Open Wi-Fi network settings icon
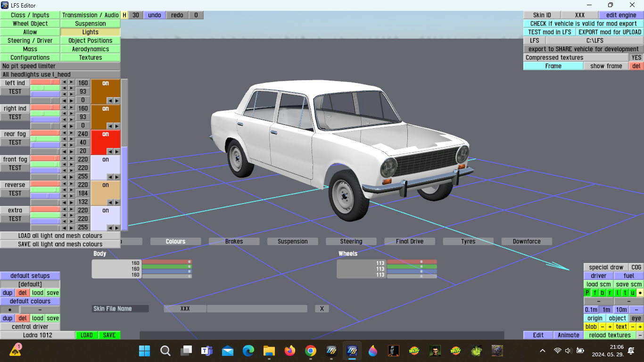This screenshot has height=362, width=644. click(558, 351)
